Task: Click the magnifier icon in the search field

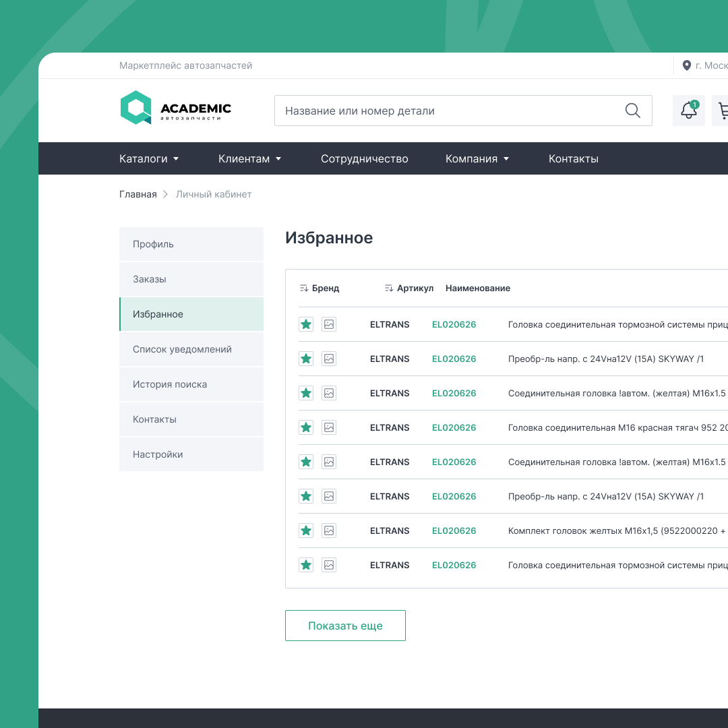Action: [x=632, y=111]
